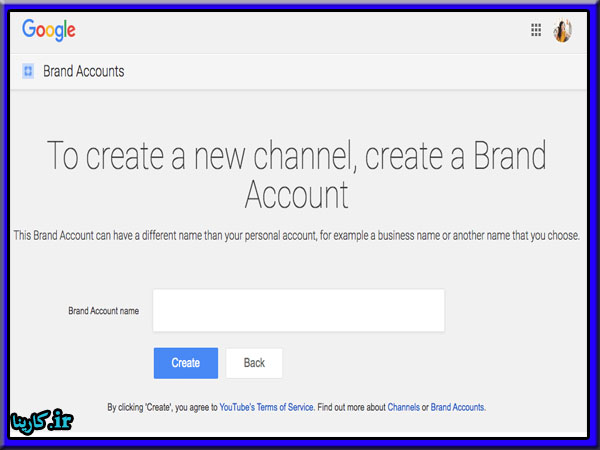Screen dimensions: 600x450
Task: Open the profile avatar picture
Action: (562, 30)
